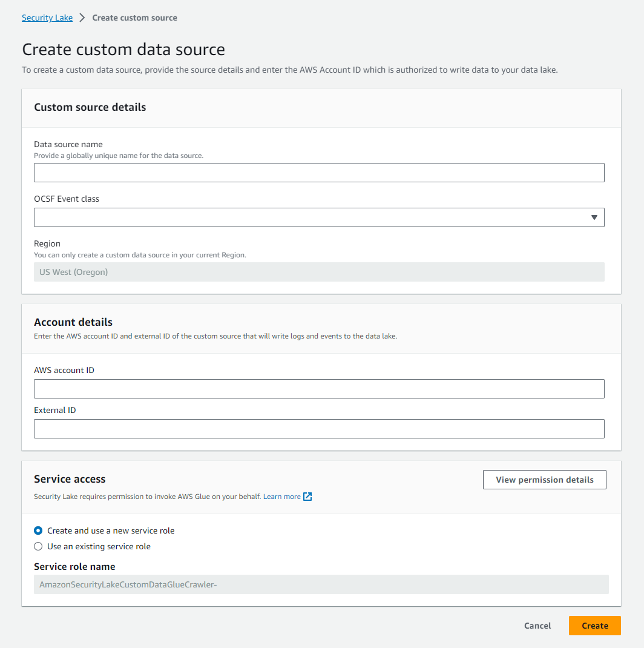Cancel the custom source creation
This screenshot has width=644, height=648.
(537, 625)
